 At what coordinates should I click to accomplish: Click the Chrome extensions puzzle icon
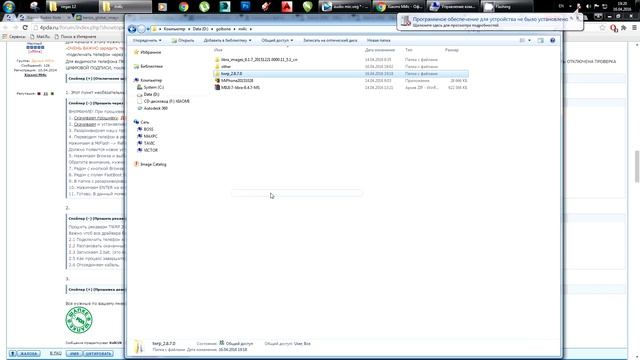624,27
